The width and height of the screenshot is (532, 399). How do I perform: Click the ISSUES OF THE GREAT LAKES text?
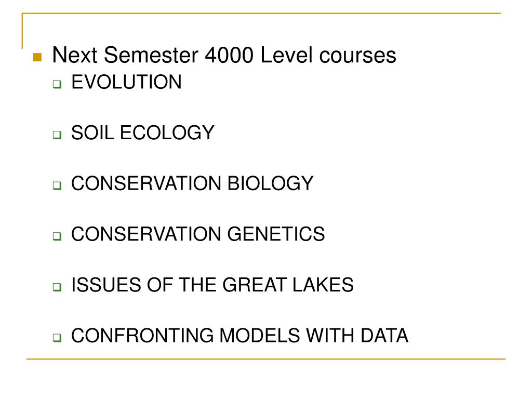(212, 285)
